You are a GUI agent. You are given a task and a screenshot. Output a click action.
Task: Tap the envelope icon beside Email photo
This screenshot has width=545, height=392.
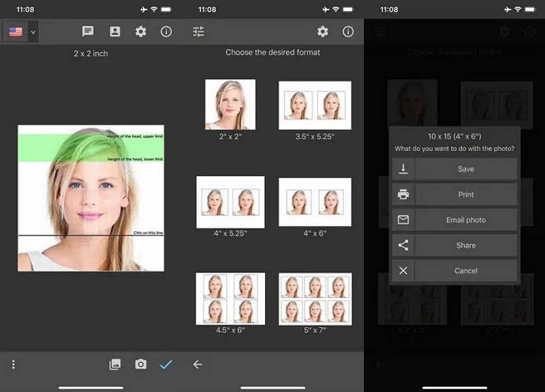(x=403, y=220)
